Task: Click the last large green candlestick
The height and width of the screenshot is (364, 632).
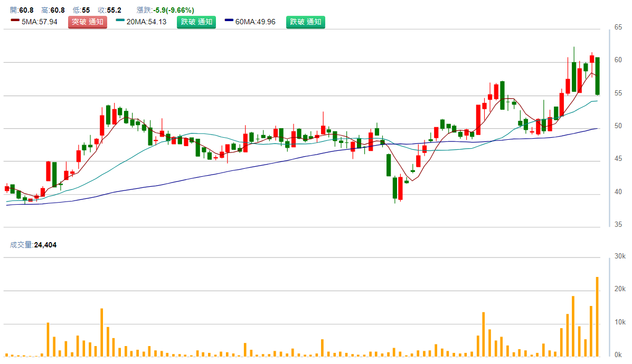Action: click(x=597, y=76)
